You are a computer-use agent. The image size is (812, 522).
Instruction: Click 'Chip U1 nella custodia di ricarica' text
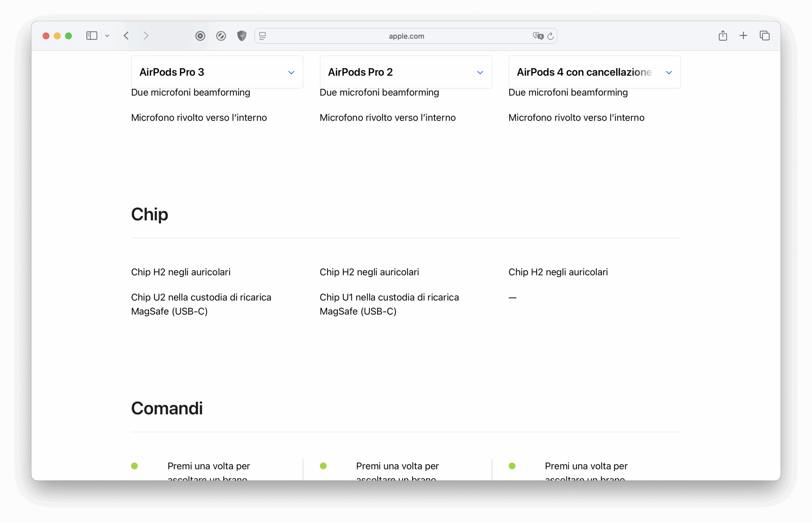click(x=390, y=297)
